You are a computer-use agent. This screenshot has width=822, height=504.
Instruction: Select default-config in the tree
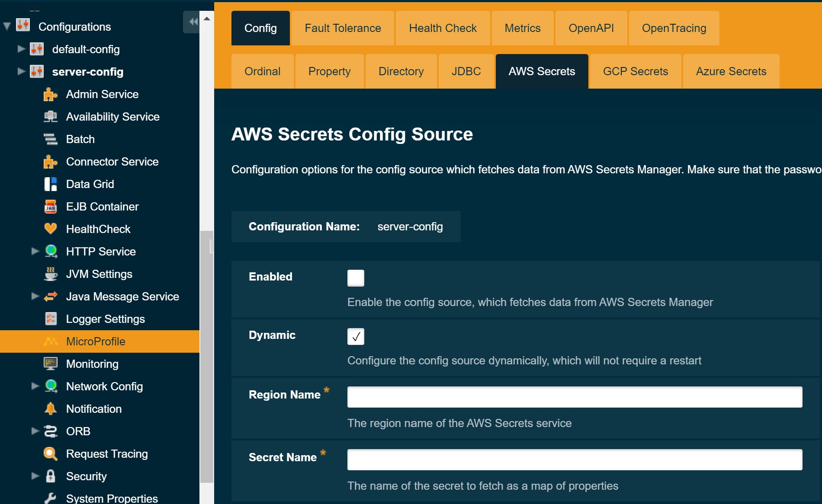(x=86, y=49)
